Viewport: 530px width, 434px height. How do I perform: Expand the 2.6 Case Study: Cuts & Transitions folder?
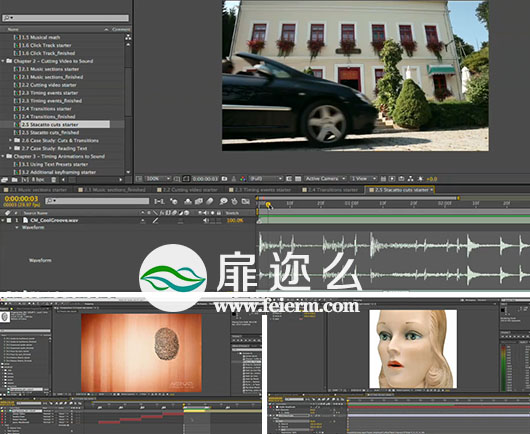pyautogui.click(x=10, y=140)
